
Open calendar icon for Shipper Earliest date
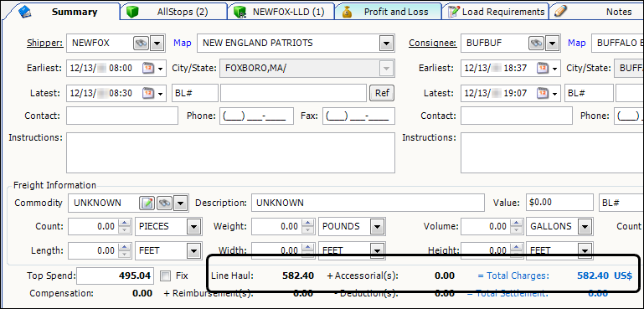(148, 68)
